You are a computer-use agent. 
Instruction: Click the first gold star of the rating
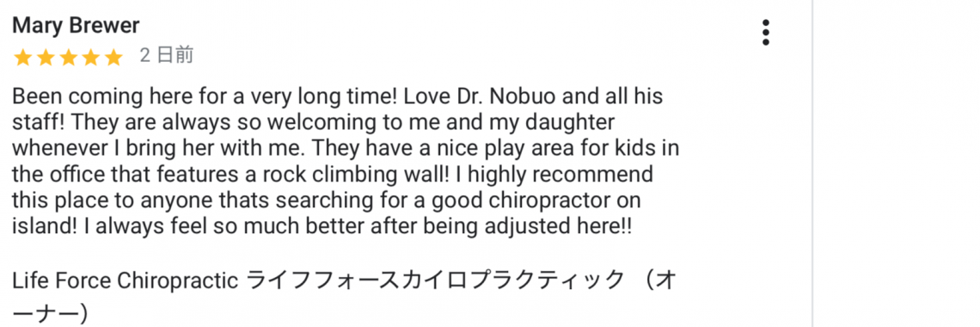pyautogui.click(x=22, y=58)
